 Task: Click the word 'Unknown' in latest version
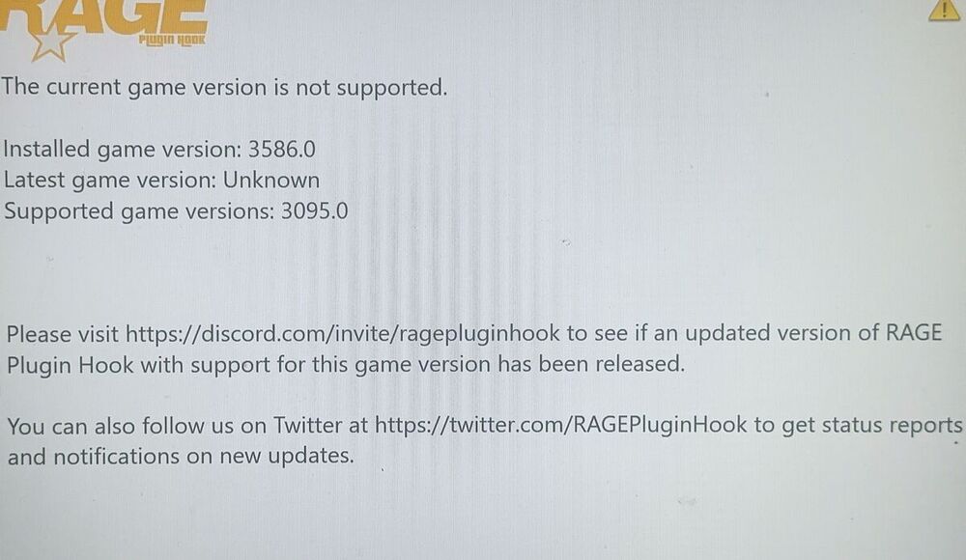(x=271, y=181)
